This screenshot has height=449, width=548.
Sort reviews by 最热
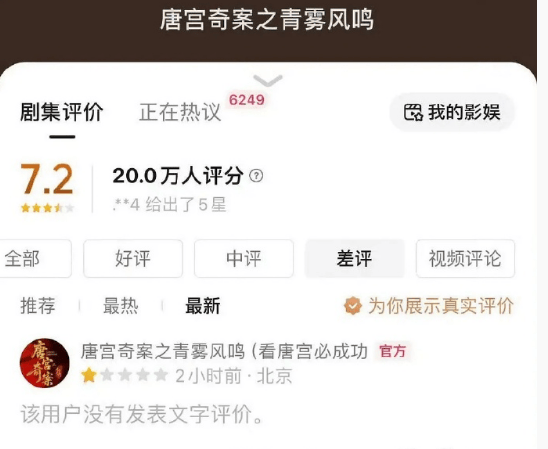pyautogui.click(x=121, y=306)
